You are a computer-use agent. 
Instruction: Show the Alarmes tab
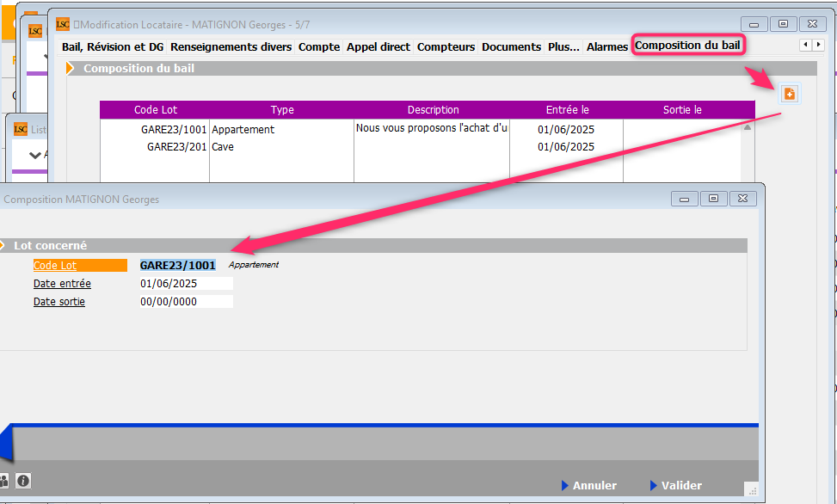point(607,47)
